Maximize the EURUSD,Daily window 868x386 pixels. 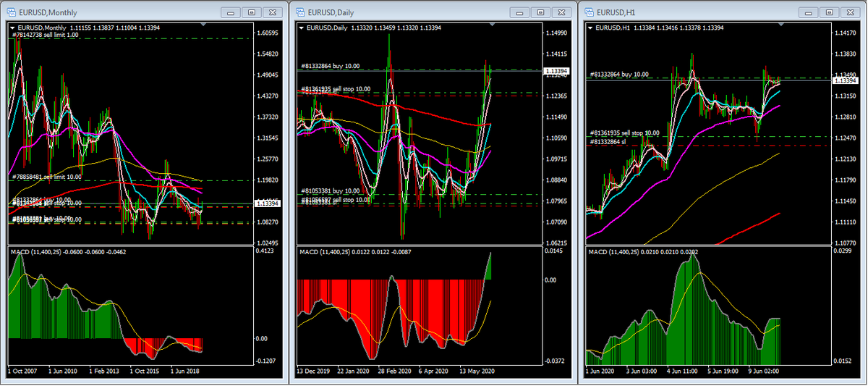point(540,12)
